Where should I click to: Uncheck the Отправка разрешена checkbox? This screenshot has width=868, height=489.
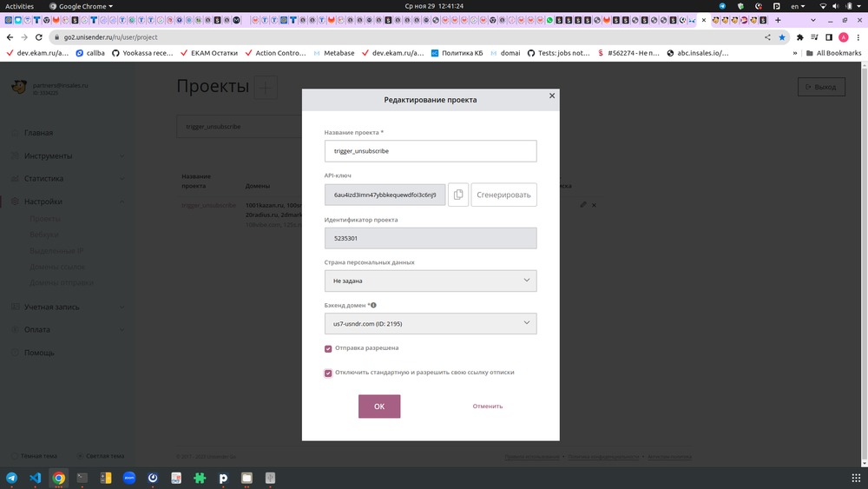[328, 348]
